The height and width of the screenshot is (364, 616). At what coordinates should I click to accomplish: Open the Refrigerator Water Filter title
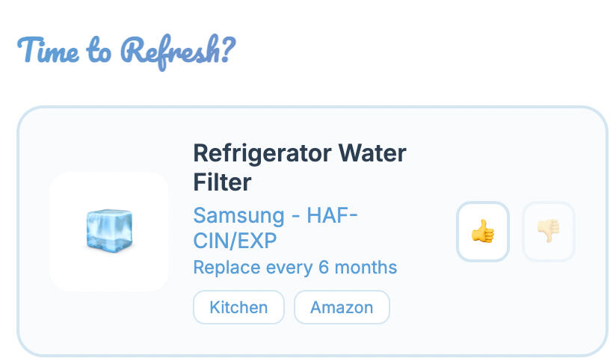point(299,167)
